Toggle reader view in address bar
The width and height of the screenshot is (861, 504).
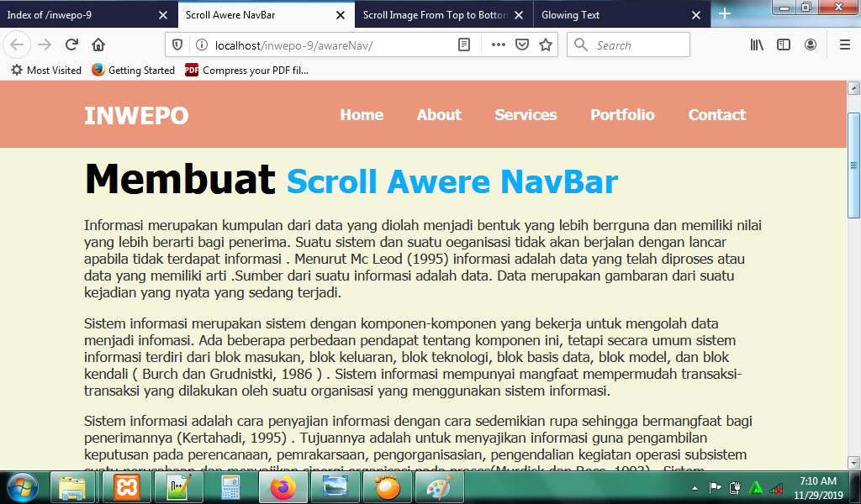pyautogui.click(x=464, y=45)
